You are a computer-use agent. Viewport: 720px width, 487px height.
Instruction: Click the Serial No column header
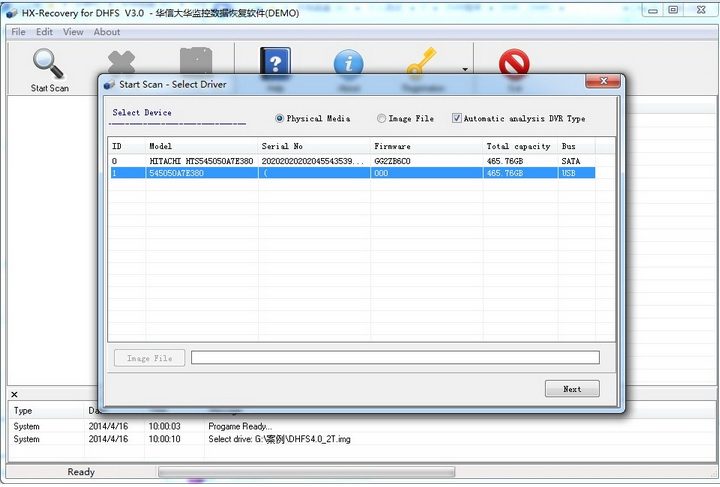(x=314, y=146)
